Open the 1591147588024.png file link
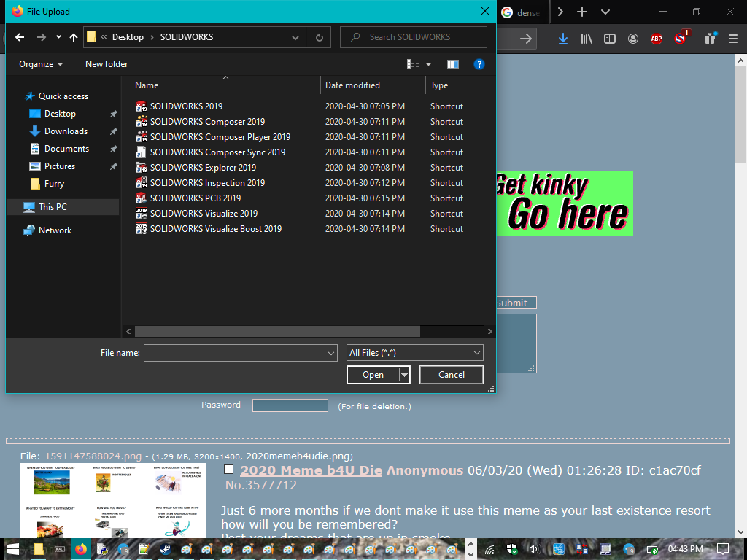 click(x=93, y=456)
